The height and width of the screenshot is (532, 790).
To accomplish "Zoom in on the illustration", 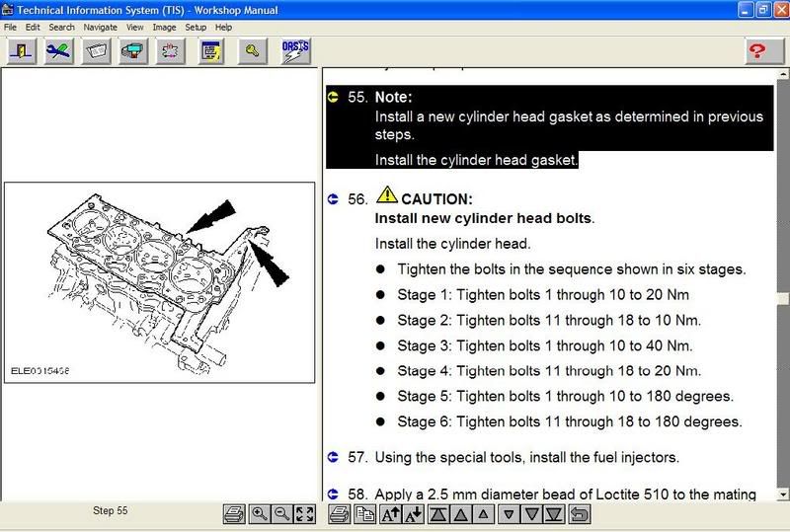I will pyautogui.click(x=259, y=514).
